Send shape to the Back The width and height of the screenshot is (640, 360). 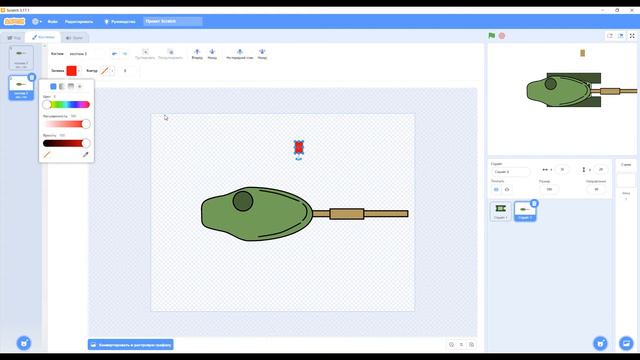(262, 54)
